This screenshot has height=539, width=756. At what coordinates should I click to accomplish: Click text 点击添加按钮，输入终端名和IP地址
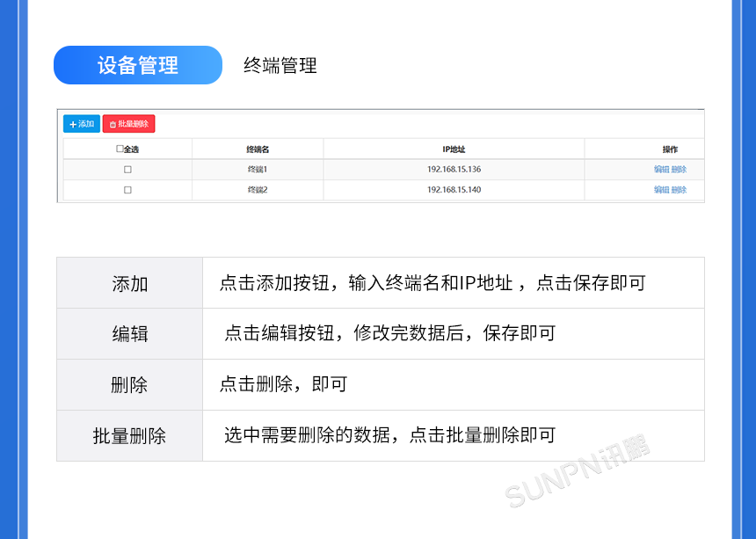coord(366,283)
